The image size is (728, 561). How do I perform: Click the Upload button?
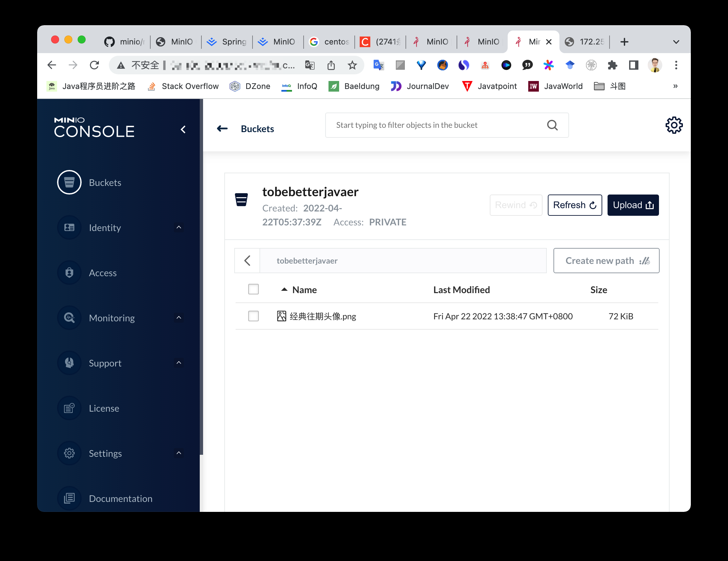[633, 205]
